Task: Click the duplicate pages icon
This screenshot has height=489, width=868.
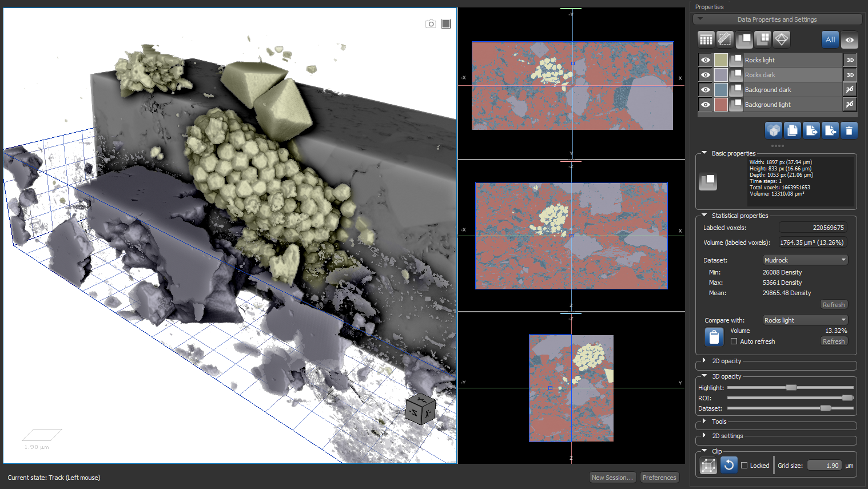Action: pyautogui.click(x=793, y=131)
